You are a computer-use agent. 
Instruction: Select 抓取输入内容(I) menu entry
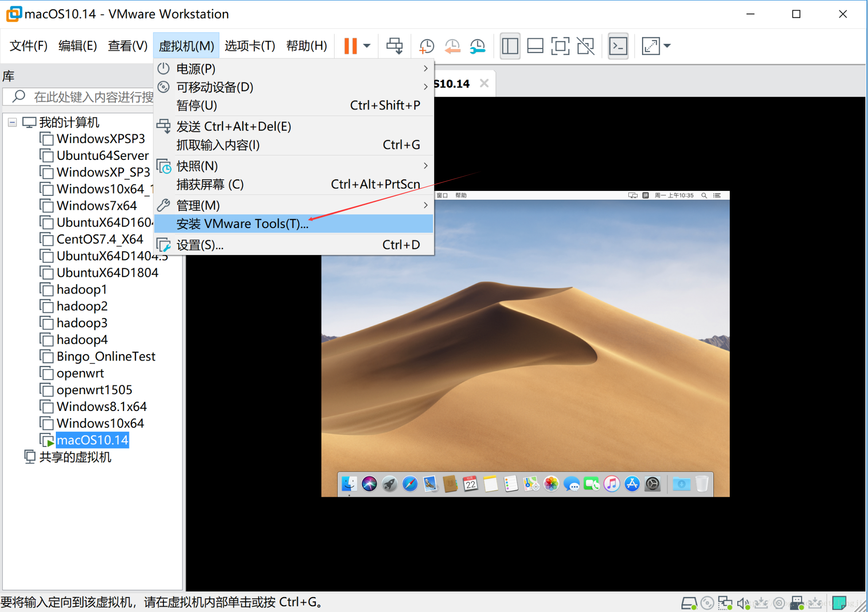point(294,145)
